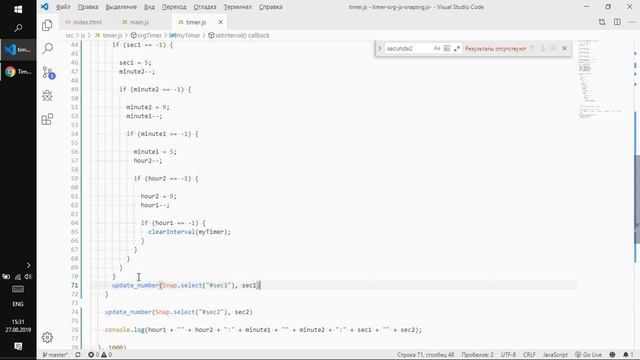Click the Synchronize Changes icon in status bar

tap(78, 355)
